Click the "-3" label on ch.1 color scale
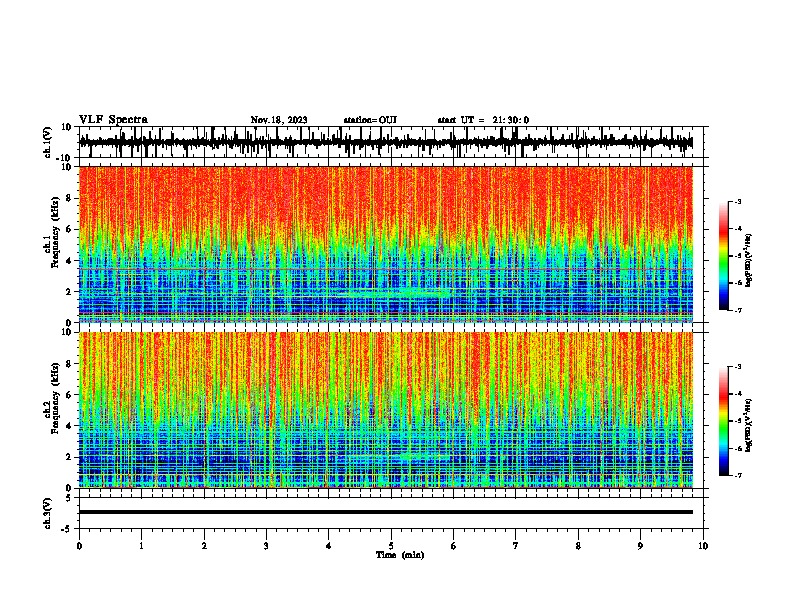Screen dimensions: 792x612 pyautogui.click(x=737, y=201)
